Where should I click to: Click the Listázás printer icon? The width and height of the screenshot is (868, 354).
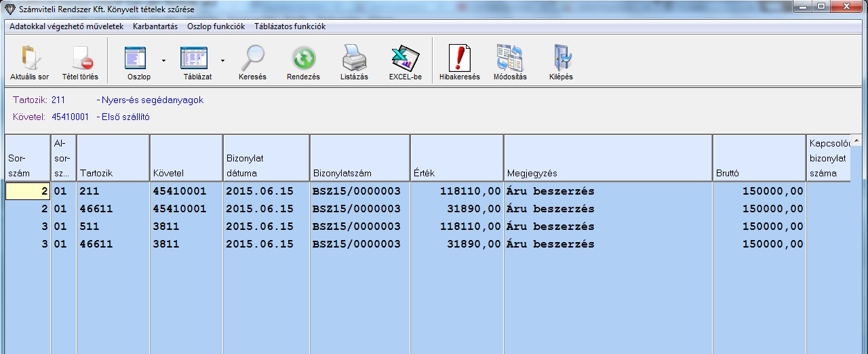(x=354, y=58)
